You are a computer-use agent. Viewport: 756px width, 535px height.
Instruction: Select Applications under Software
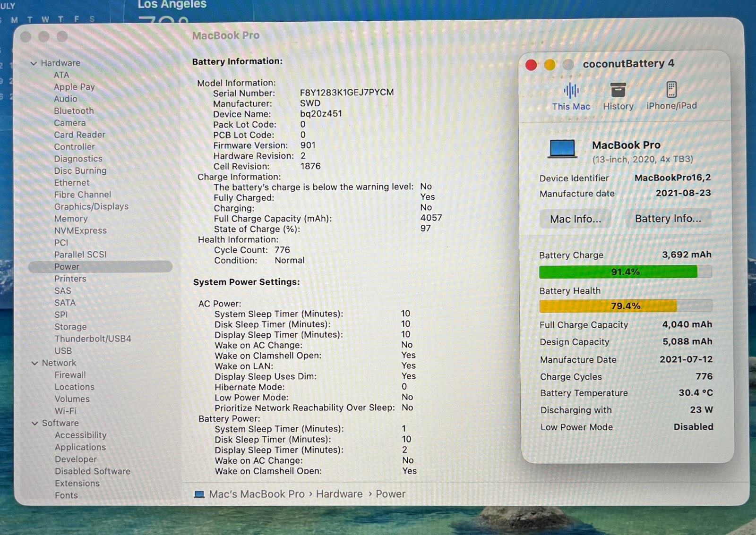(80, 448)
